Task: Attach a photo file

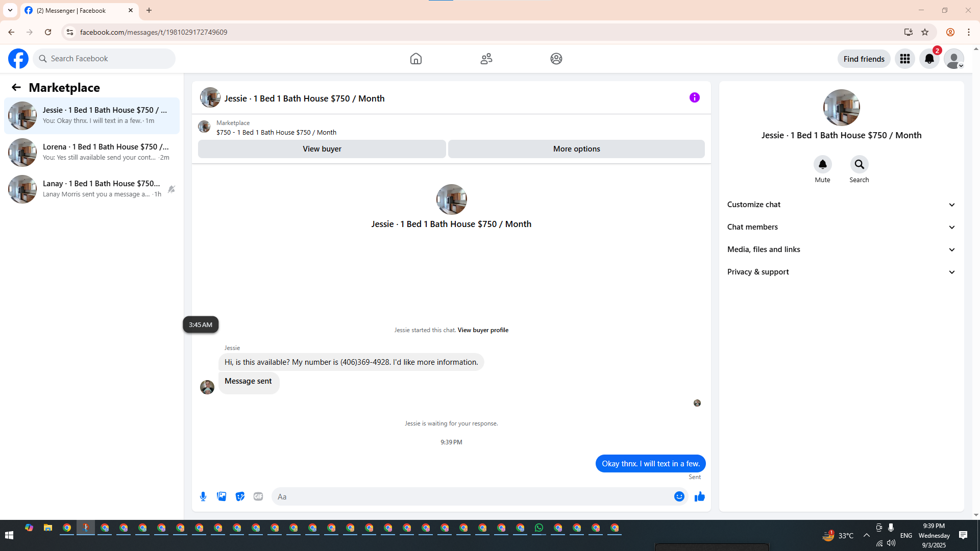Action: tap(222, 496)
